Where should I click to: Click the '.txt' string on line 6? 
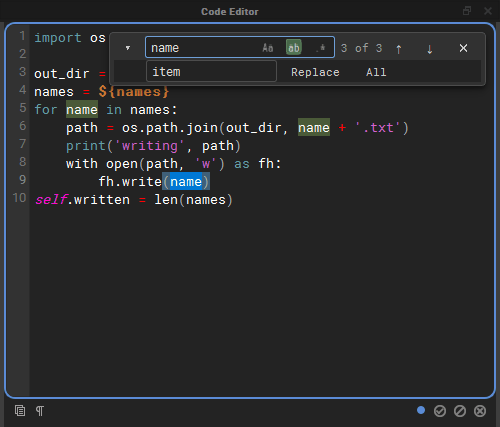coord(378,128)
